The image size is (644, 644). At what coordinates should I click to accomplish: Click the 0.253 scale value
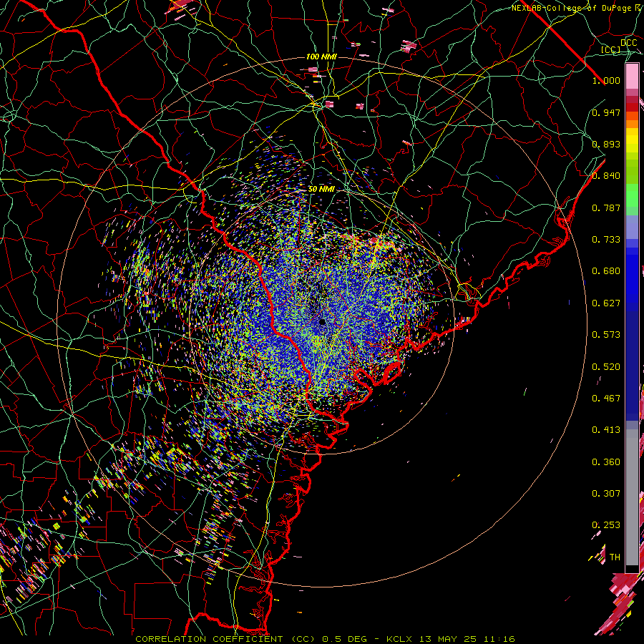[606, 525]
